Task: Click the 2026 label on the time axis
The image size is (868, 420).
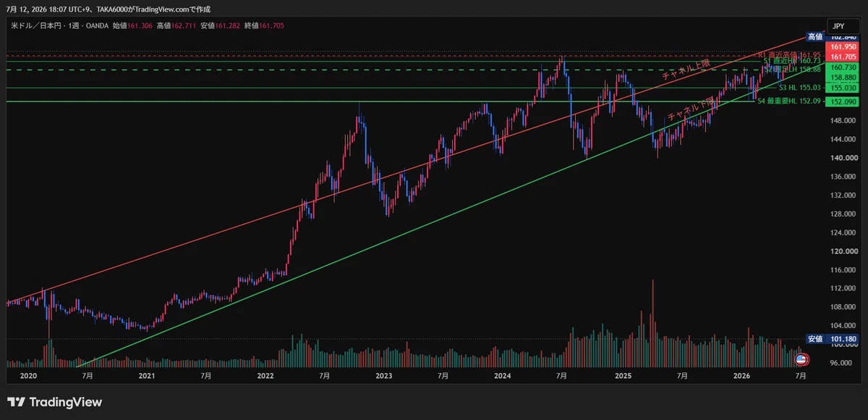Action: tap(741, 376)
